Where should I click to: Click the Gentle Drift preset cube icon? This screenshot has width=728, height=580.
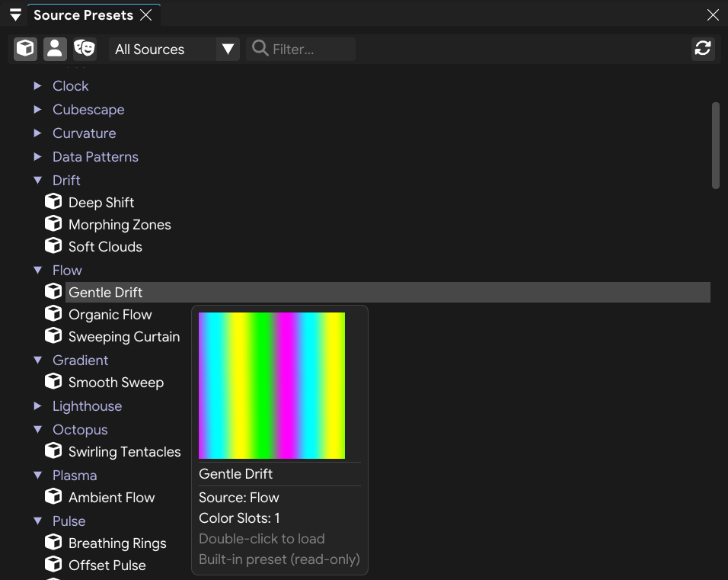coord(53,291)
